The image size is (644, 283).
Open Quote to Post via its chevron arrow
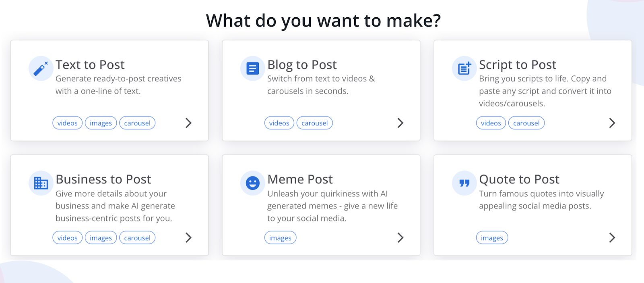point(612,238)
